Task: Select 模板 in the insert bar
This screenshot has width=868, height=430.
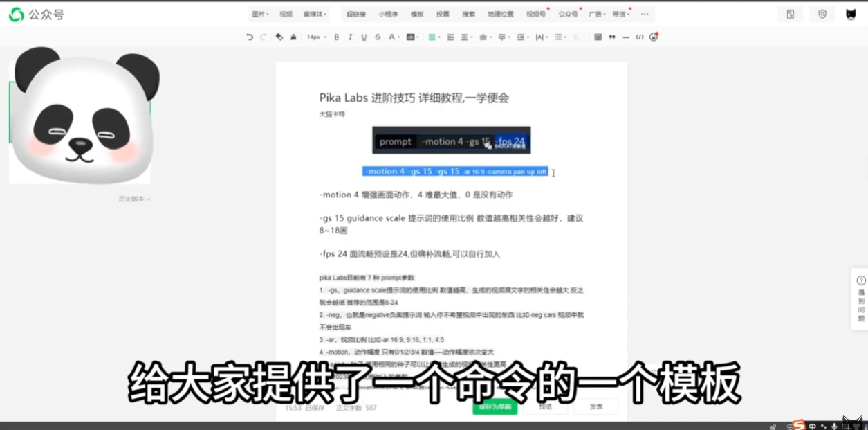Action: [417, 14]
